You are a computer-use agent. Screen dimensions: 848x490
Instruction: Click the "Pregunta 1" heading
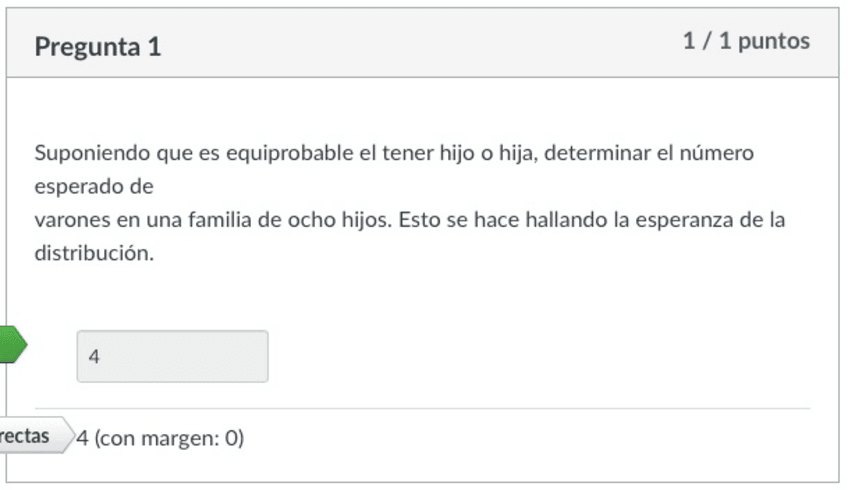click(97, 47)
